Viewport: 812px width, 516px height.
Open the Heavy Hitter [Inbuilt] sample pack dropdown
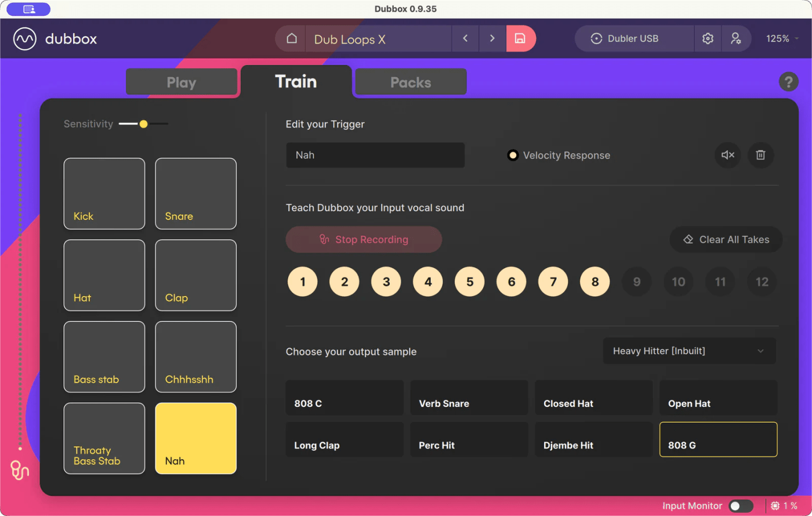pos(689,351)
